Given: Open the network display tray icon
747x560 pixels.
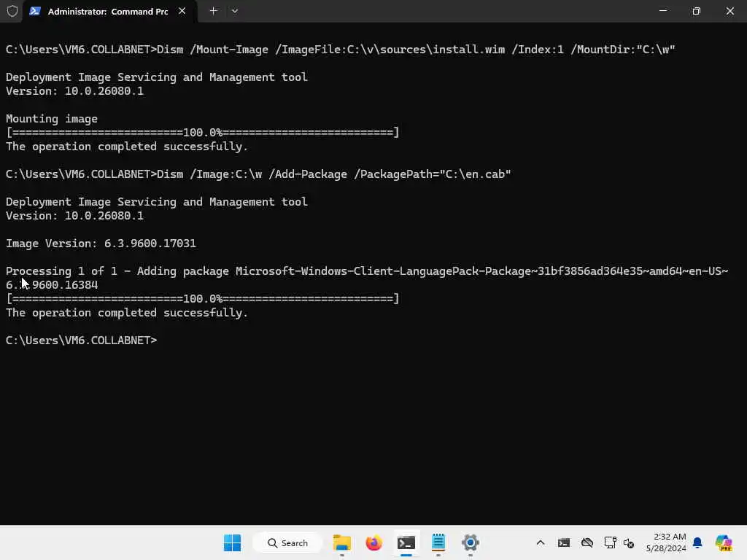Looking at the screenshot, I should [x=611, y=542].
